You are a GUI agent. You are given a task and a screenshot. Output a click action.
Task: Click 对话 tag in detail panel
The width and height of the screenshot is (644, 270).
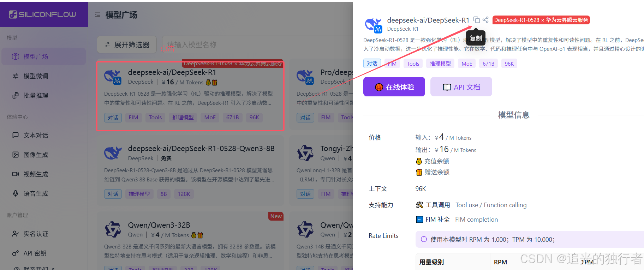(372, 64)
